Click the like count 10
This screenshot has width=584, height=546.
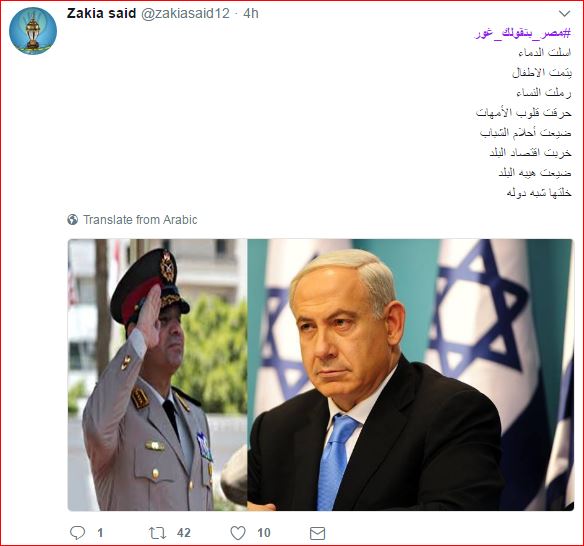tap(264, 533)
